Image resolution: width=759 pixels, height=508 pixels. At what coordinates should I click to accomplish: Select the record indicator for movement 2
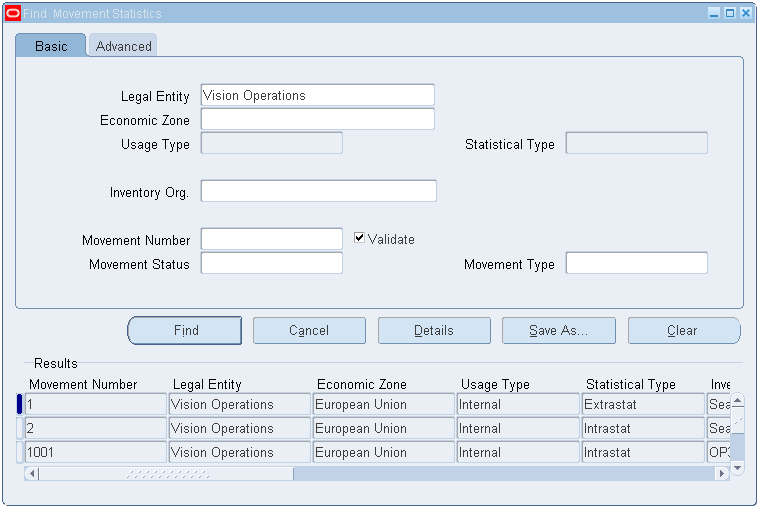pyautogui.click(x=19, y=428)
